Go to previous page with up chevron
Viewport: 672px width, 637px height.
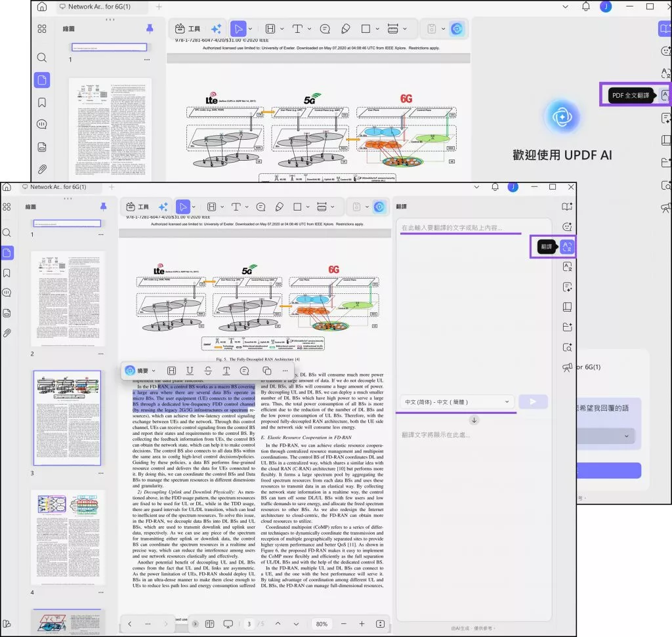pyautogui.click(x=278, y=624)
